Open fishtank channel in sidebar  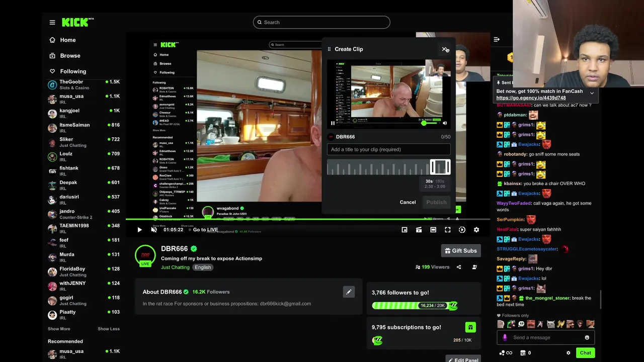click(x=84, y=171)
